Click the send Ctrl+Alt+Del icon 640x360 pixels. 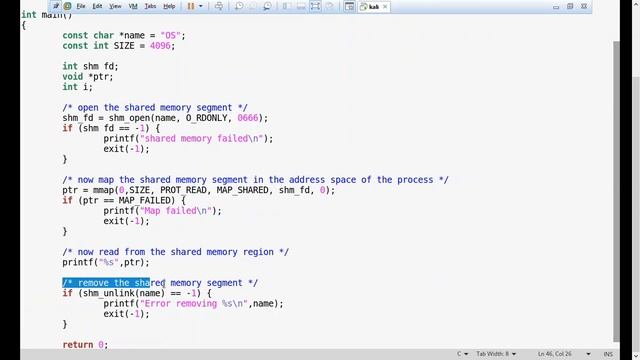219,6
